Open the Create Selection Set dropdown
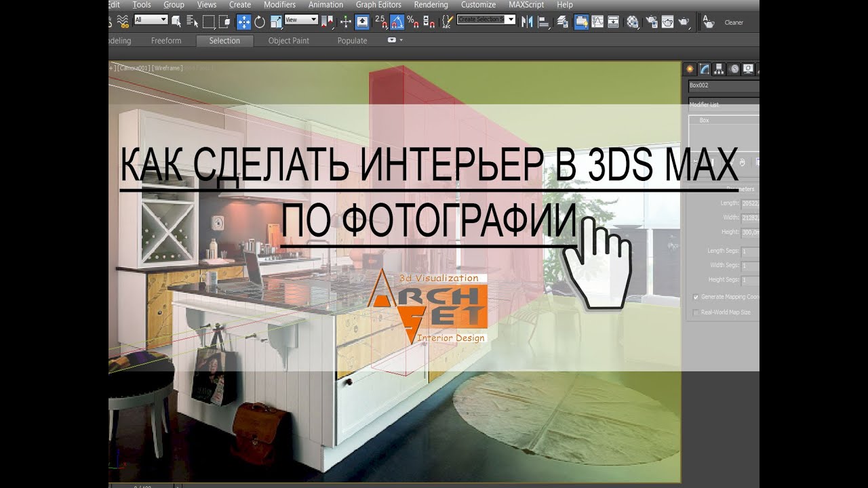 (x=486, y=19)
